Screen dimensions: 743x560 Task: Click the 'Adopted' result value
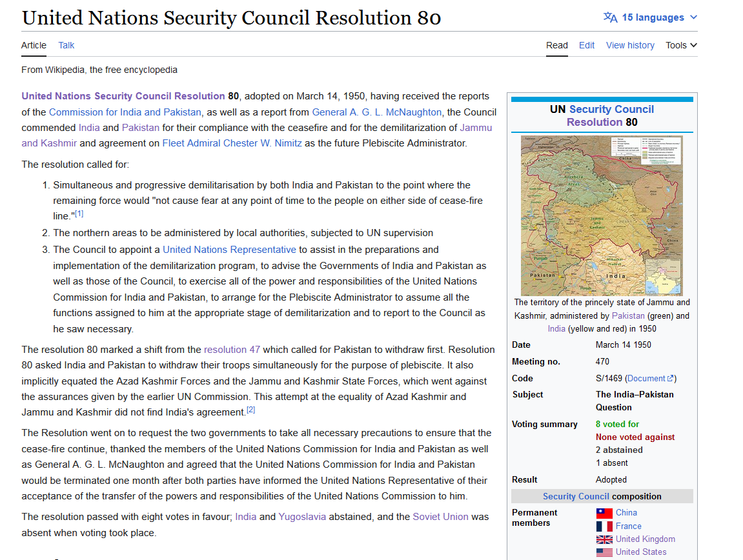(x=611, y=480)
